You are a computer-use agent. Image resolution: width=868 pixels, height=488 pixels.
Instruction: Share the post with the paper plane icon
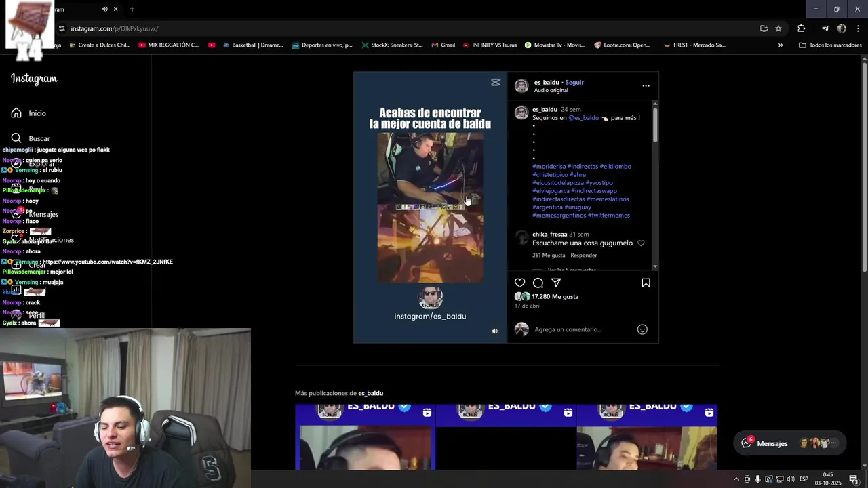click(556, 283)
